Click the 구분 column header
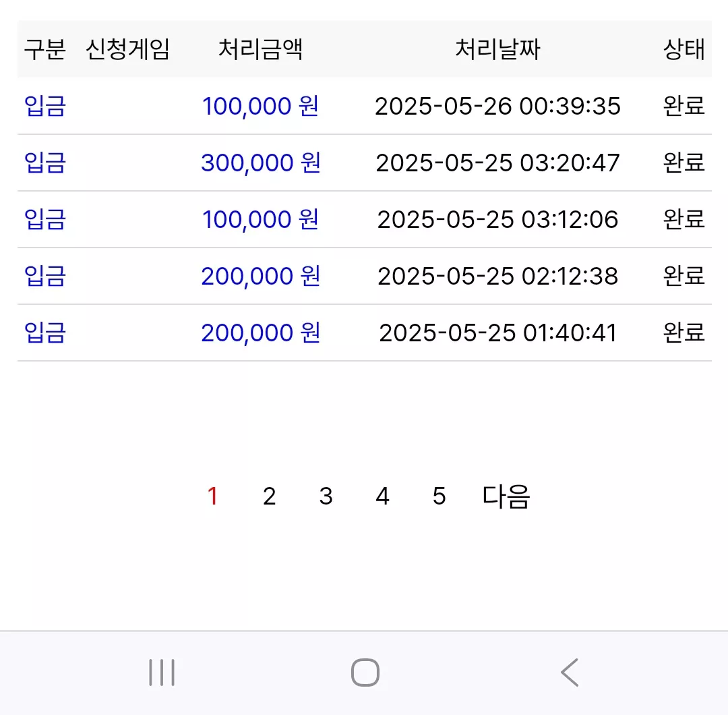The height and width of the screenshot is (715, 728). pos(45,49)
